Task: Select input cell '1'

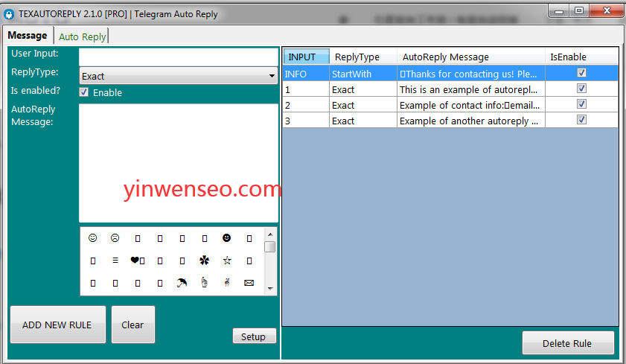Action: (x=306, y=89)
